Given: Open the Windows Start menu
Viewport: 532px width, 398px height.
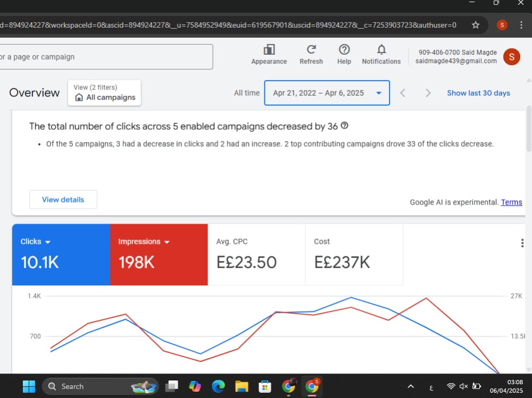Looking at the screenshot, I should [29, 386].
